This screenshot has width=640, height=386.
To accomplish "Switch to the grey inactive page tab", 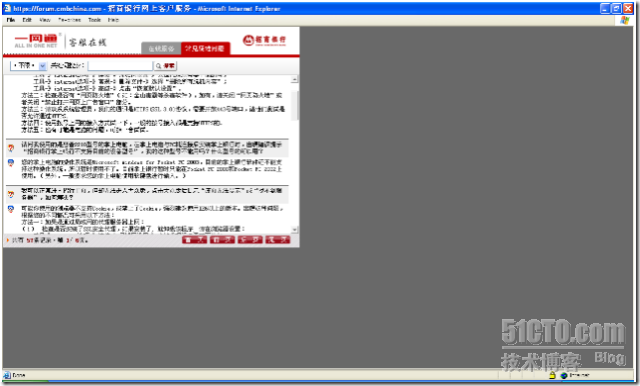I will [161, 49].
